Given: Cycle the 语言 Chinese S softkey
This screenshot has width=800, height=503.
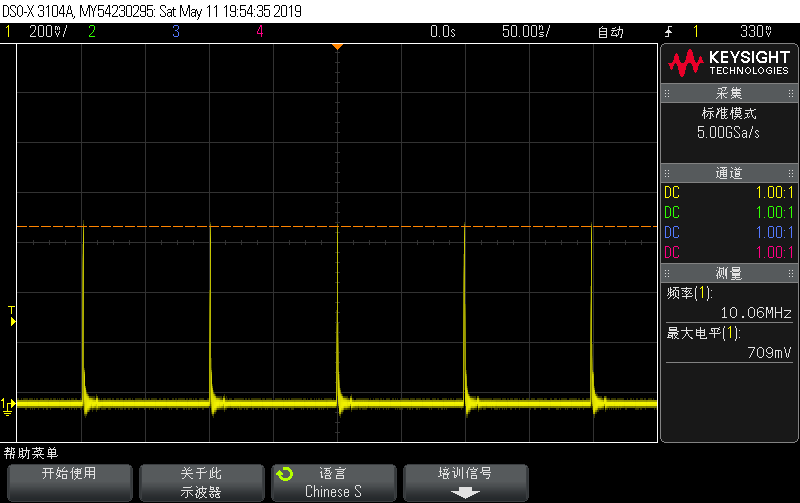Looking at the screenshot, I should [334, 483].
